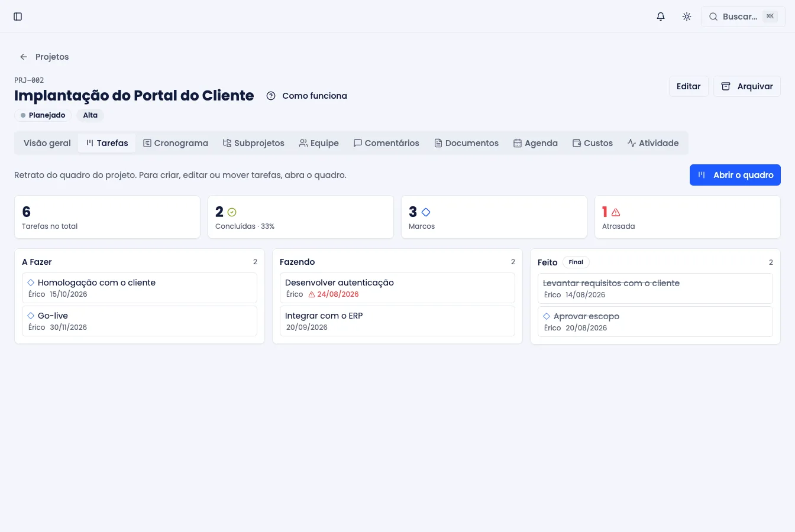
Task: Click the PRJ-002 project code
Action: (x=29, y=80)
